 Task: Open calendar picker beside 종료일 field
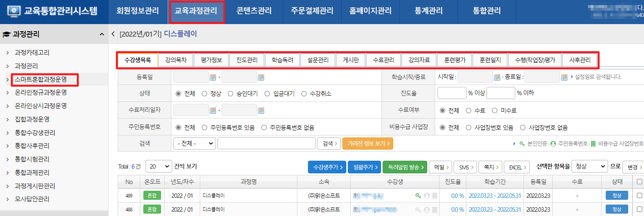point(564,77)
